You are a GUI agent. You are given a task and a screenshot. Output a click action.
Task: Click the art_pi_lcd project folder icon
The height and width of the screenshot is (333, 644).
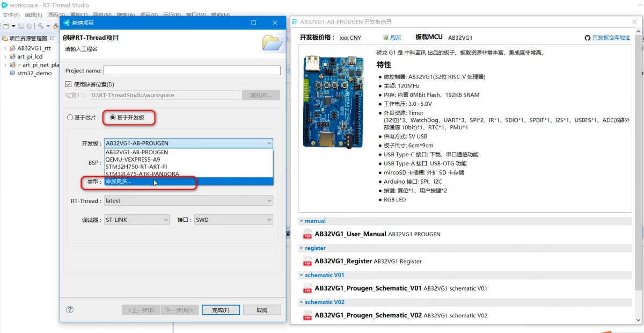tap(13, 56)
